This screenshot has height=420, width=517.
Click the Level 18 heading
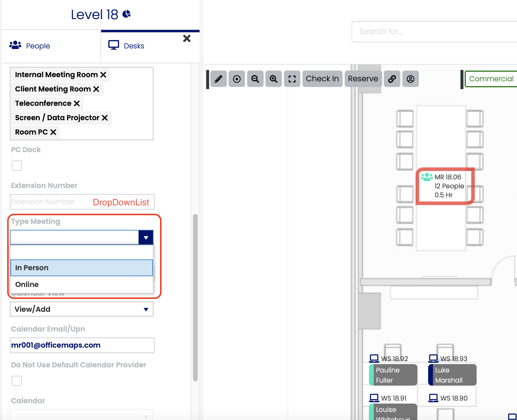[x=95, y=14]
